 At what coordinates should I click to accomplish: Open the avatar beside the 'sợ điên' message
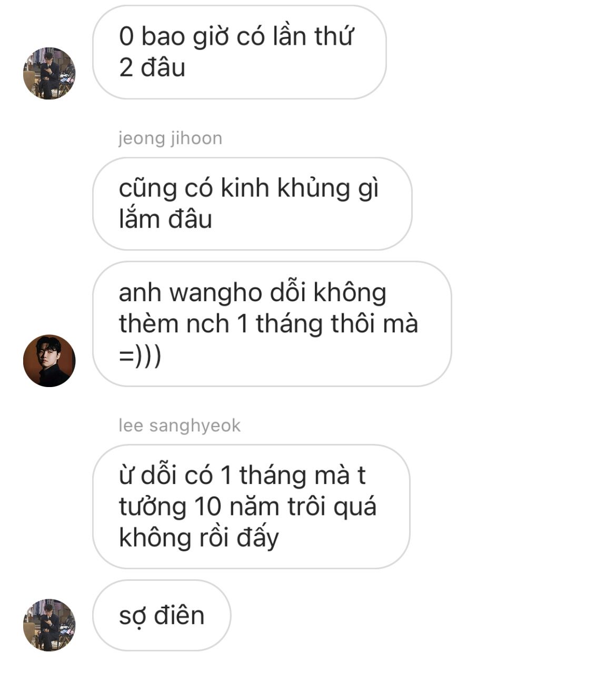49,625
